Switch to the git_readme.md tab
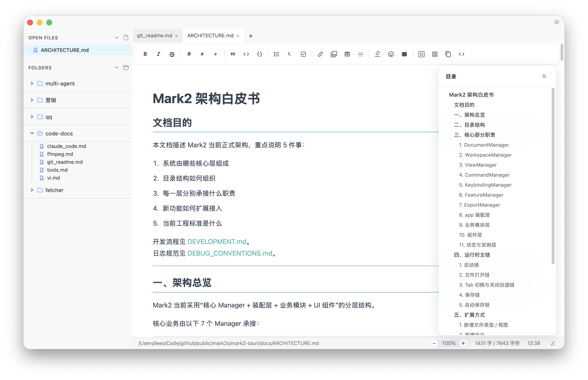The image size is (588, 380). pos(154,36)
